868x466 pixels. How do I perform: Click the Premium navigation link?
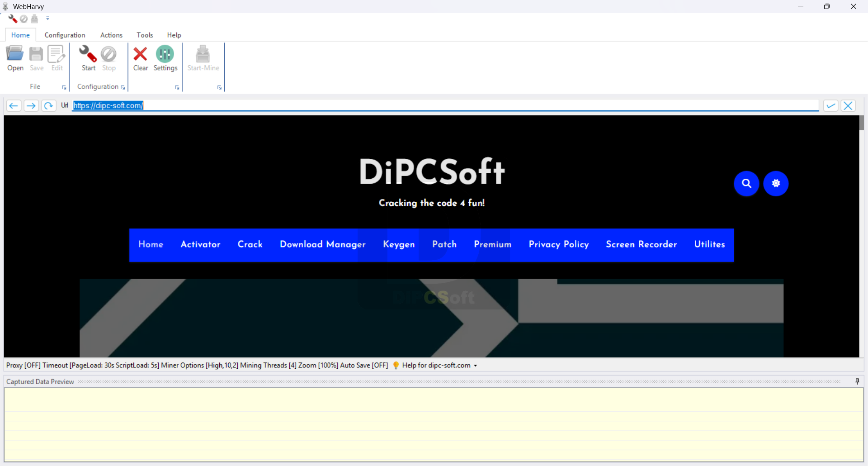click(492, 244)
